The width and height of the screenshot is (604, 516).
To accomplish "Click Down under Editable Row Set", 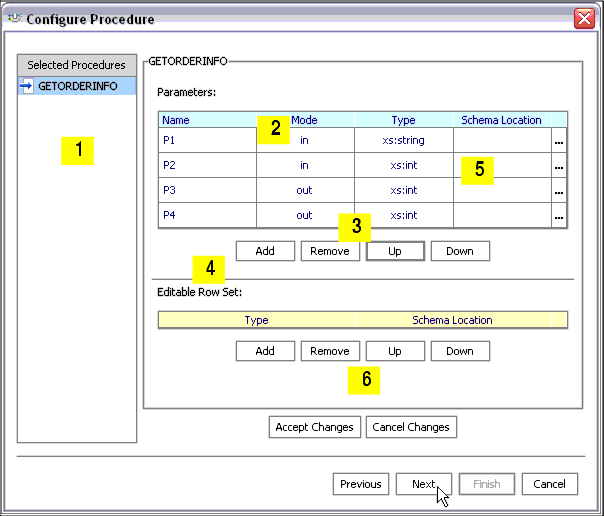I will point(460,351).
